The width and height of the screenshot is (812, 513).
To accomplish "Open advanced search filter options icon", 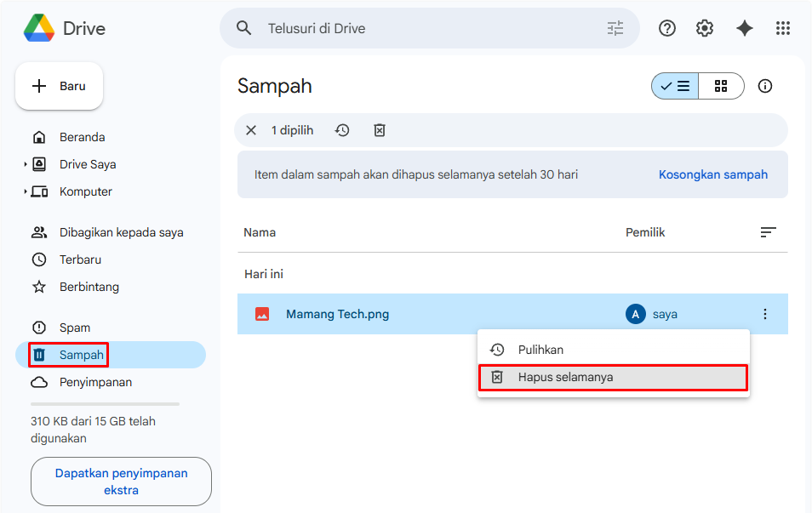I will click(615, 28).
